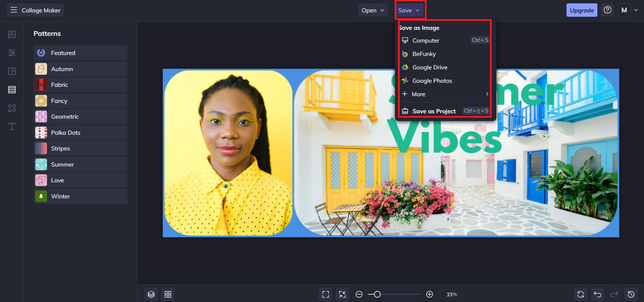Open the Polka Dots patterns category
This screenshot has height=302, width=644.
coord(80,132)
